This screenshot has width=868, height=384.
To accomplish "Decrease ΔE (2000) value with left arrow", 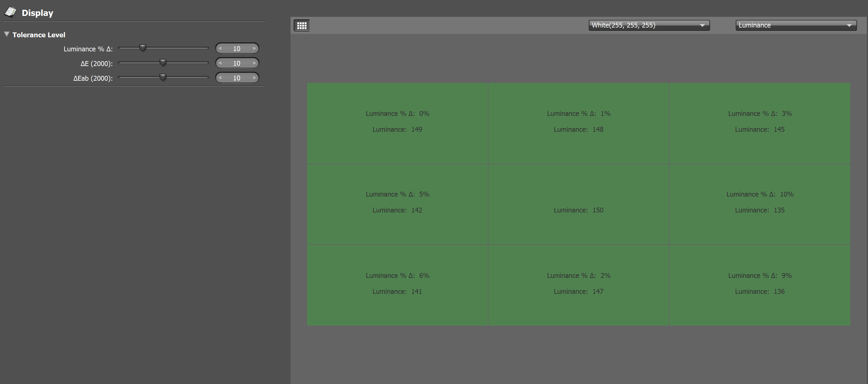I will tap(220, 63).
